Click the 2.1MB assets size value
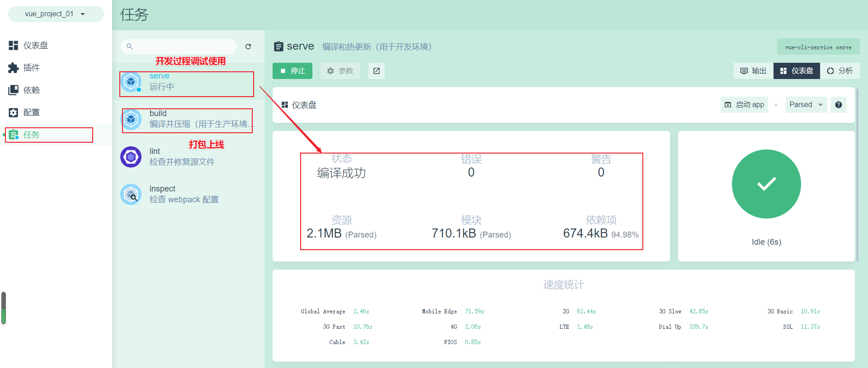 [324, 233]
